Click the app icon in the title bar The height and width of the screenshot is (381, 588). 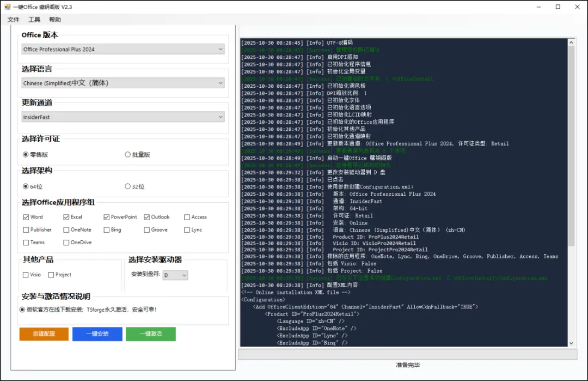coord(7,7)
